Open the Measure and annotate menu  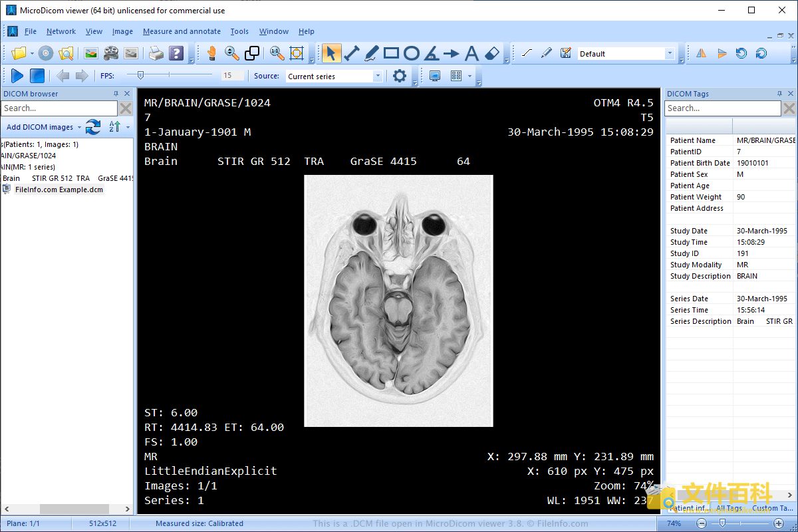pos(182,31)
